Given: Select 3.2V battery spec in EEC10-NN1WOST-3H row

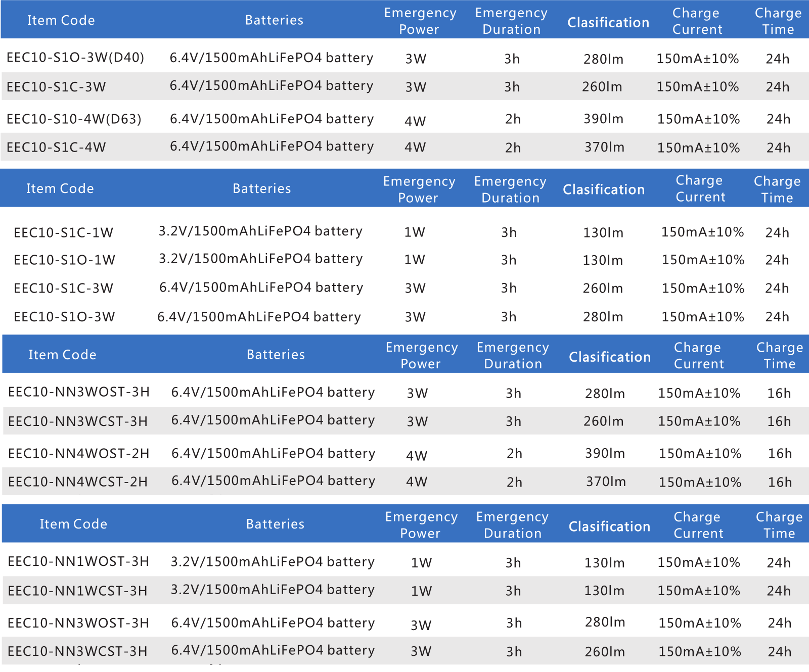Looking at the screenshot, I should (273, 562).
